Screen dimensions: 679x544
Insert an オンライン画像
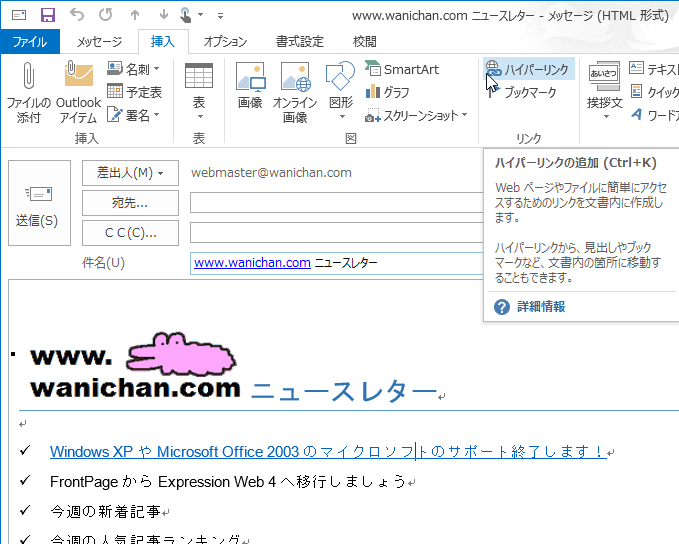[x=295, y=92]
